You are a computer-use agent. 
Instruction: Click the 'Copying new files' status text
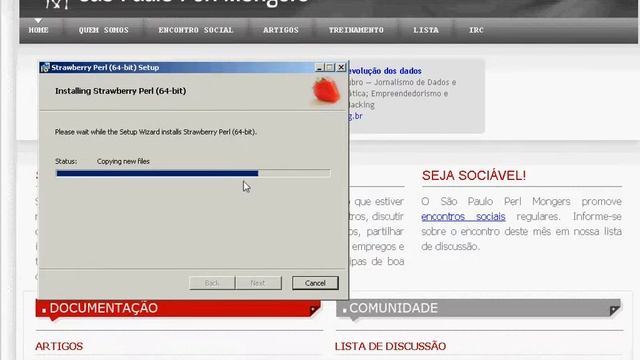point(123,161)
